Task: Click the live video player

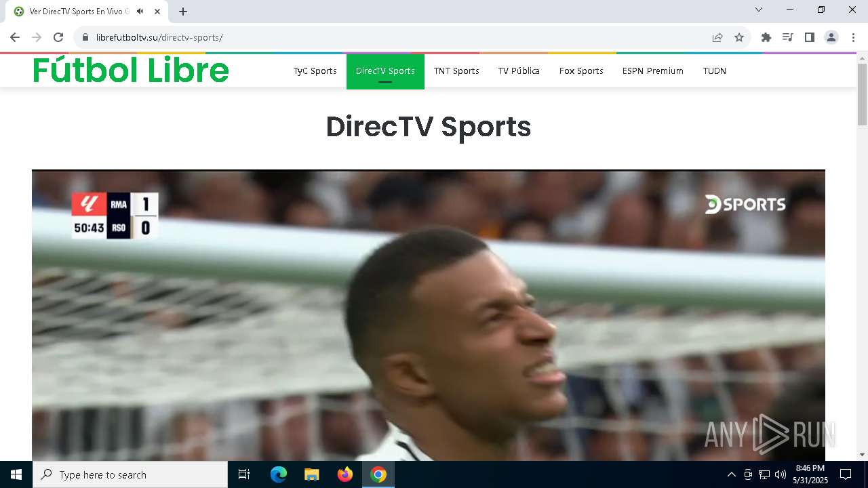Action: [x=429, y=316]
